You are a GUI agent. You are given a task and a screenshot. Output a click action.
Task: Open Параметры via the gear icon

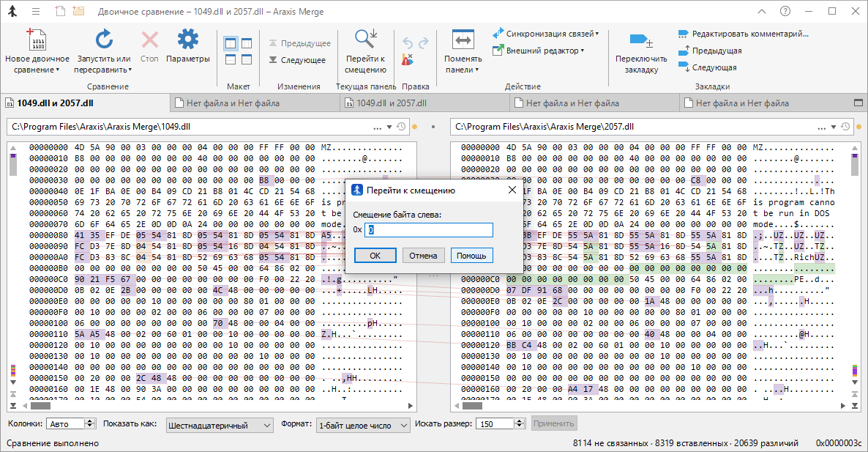tap(187, 40)
